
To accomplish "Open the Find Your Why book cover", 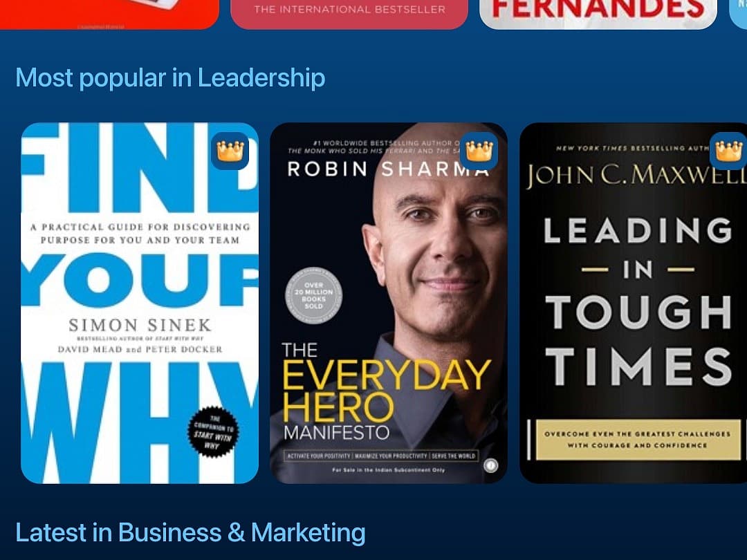I will 140,303.
